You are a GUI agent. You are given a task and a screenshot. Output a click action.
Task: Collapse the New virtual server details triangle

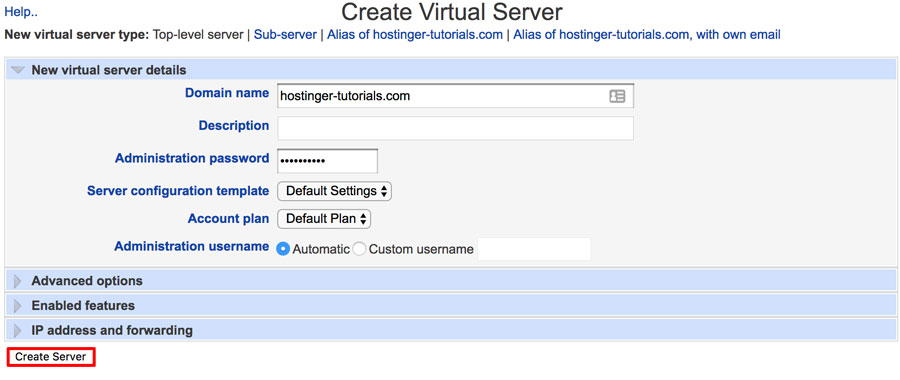(18, 70)
